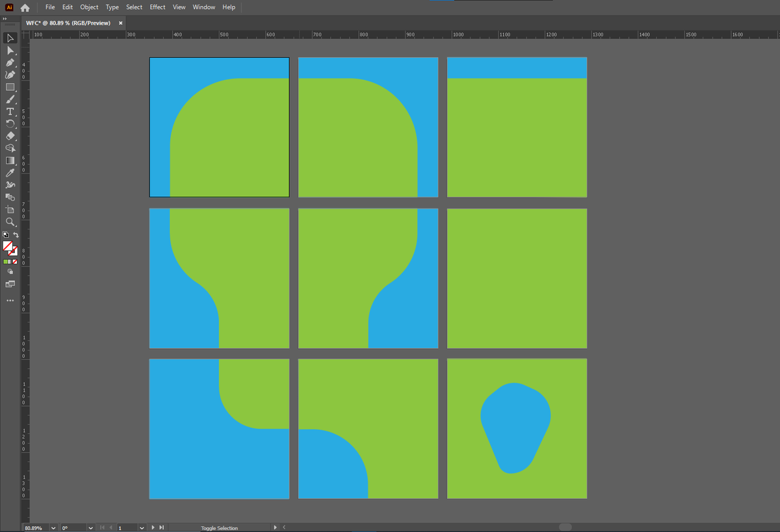Click the artboard number field
The height and width of the screenshot is (532, 780).
click(127, 528)
